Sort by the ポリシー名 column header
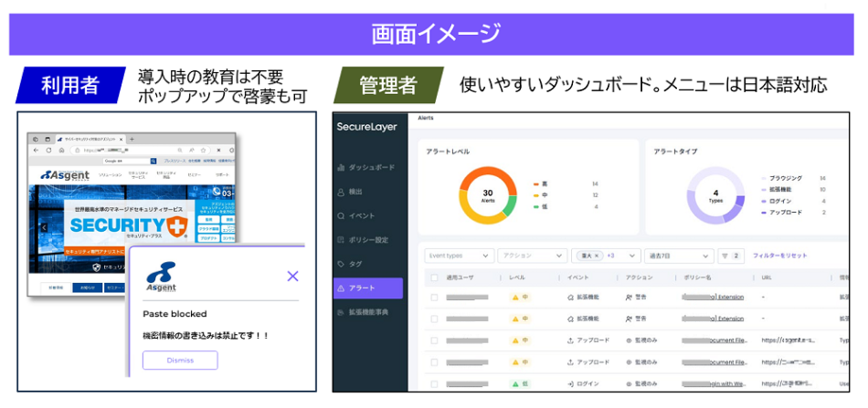Image resolution: width=868 pixels, height=408 pixels. 697,277
